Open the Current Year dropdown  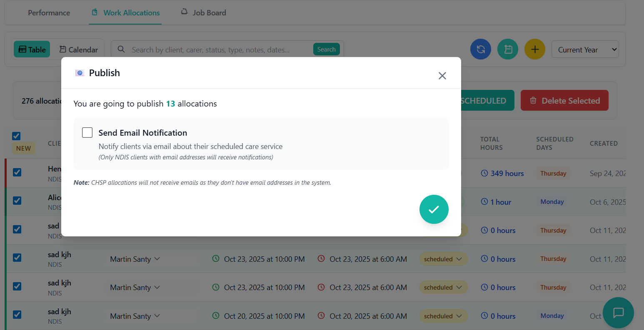pyautogui.click(x=585, y=50)
